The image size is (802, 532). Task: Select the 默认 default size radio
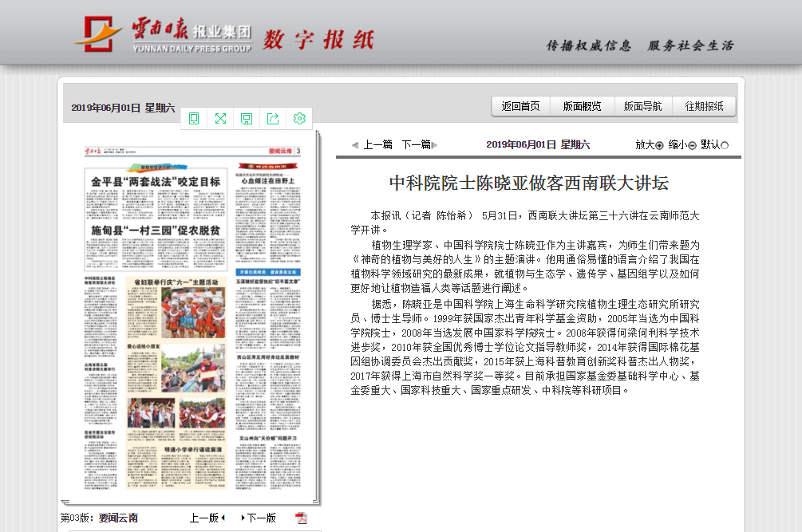tap(725, 145)
